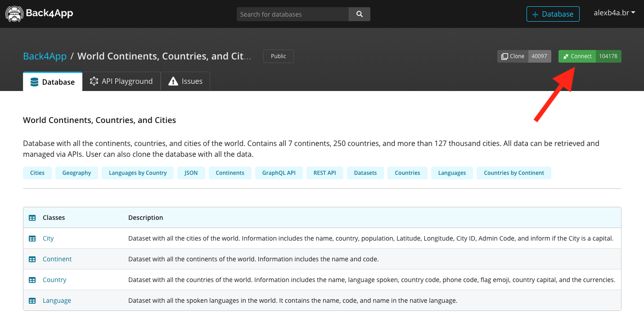The width and height of the screenshot is (644, 328).
Task: Select the JSON tag
Action: [191, 173]
